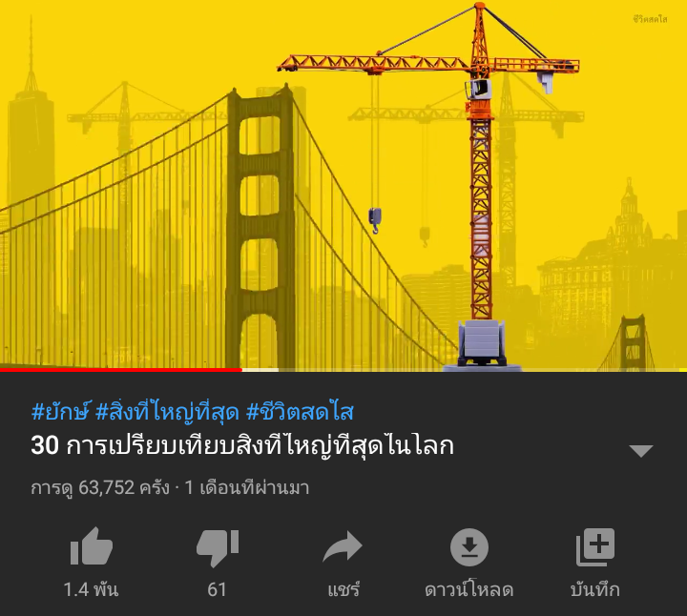This screenshot has height=616, width=687.
Task: Click the ชีวิตสดใส channel watermark
Action: pyautogui.click(x=650, y=19)
